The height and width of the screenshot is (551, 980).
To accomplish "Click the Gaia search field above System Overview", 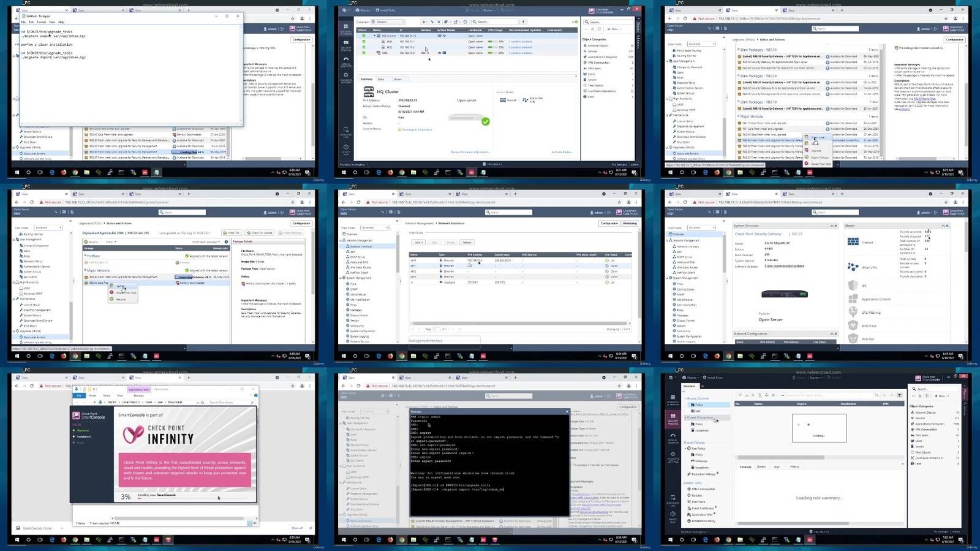I will 836,213.
